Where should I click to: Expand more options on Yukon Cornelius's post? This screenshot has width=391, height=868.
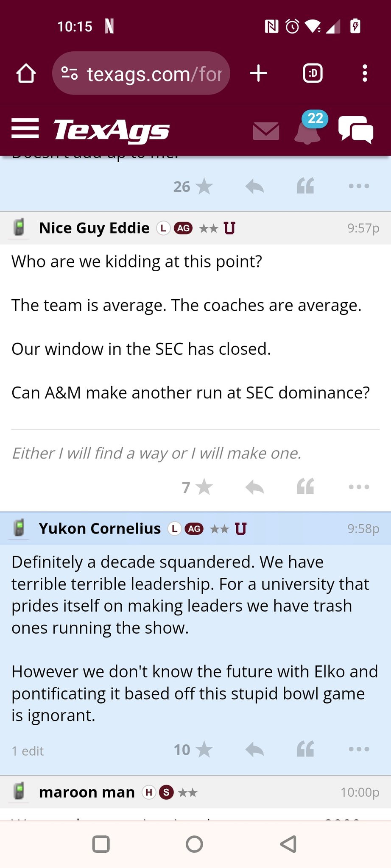pos(359,750)
